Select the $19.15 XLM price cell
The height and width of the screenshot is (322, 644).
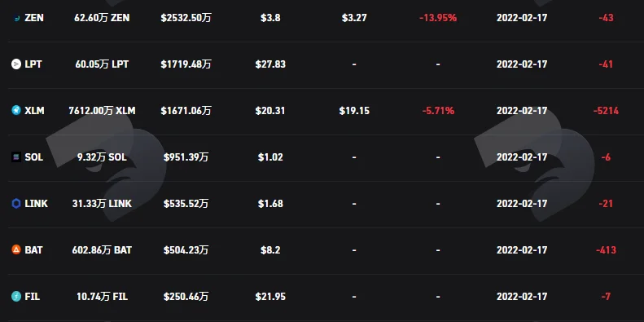(x=354, y=111)
